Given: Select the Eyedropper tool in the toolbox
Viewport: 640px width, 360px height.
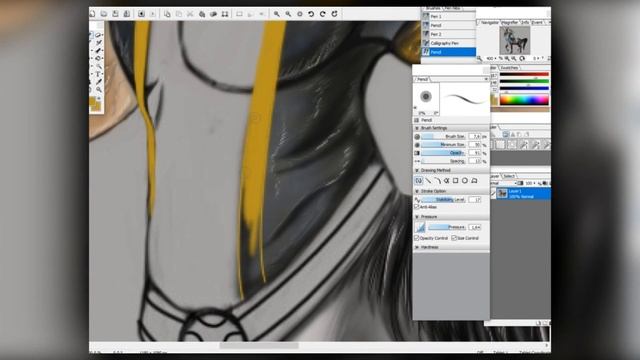Looking at the screenshot, I should [x=99, y=82].
